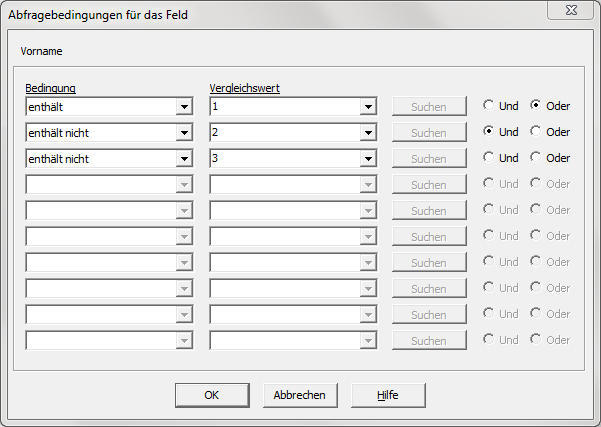The image size is (601, 427).
Task: Open Hilfe for this dialog
Action: point(388,395)
